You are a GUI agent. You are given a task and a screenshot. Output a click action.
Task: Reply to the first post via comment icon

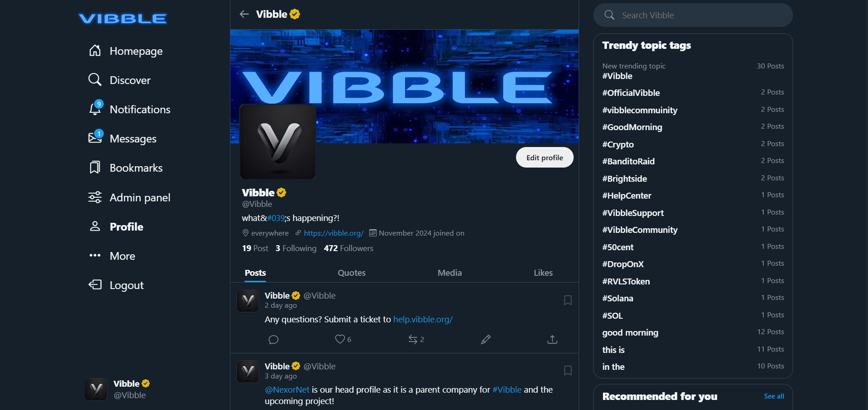click(x=273, y=339)
